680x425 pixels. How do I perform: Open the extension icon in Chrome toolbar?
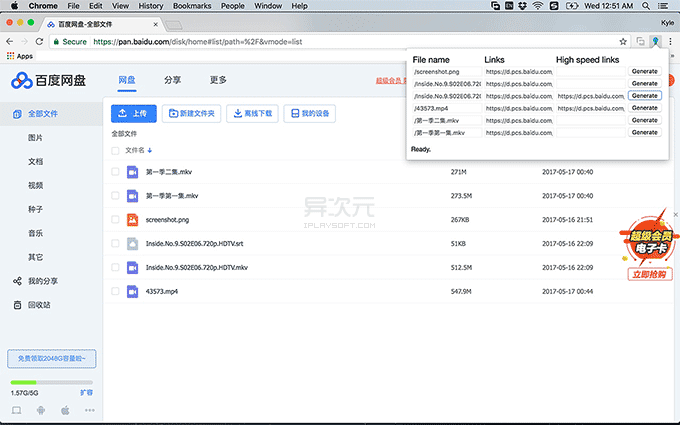[x=655, y=41]
